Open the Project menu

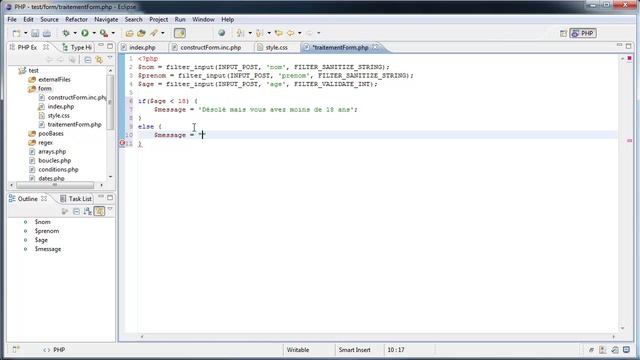(158, 19)
